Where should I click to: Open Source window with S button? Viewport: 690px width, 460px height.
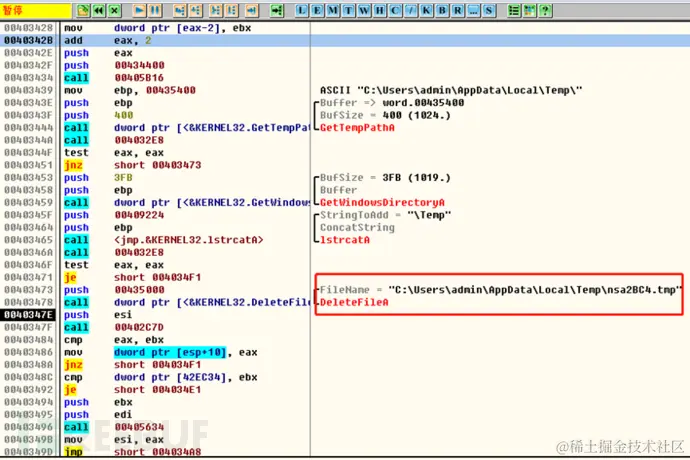[x=489, y=10]
